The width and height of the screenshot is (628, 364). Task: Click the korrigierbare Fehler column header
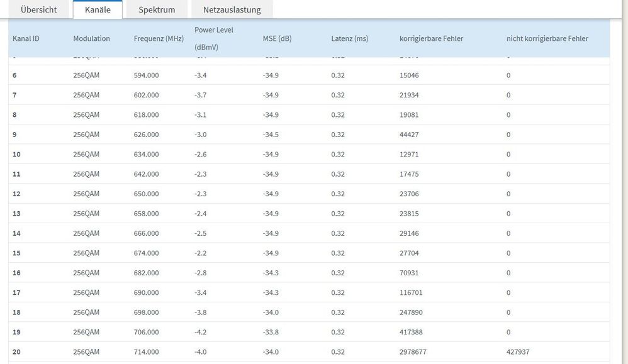431,38
